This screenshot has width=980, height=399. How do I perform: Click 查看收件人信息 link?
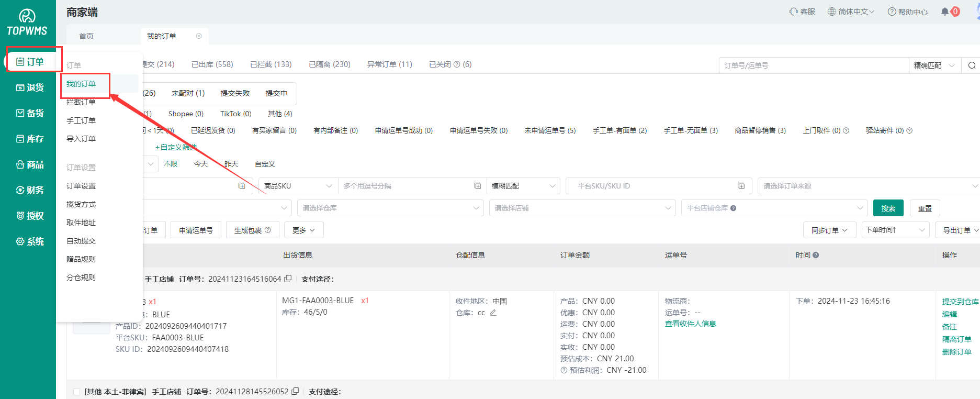[691, 324]
